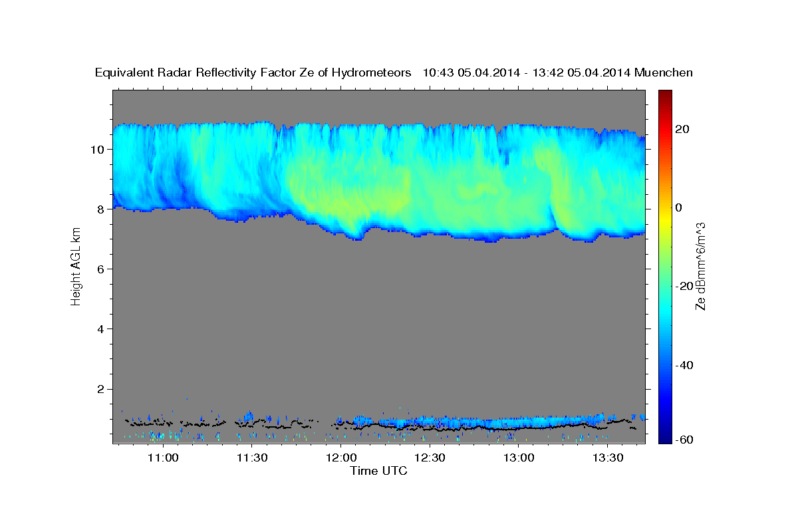Image resolution: width=798 pixels, height=532 pixels.
Task: Click the '13:00' time tick label
Action: click(519, 458)
